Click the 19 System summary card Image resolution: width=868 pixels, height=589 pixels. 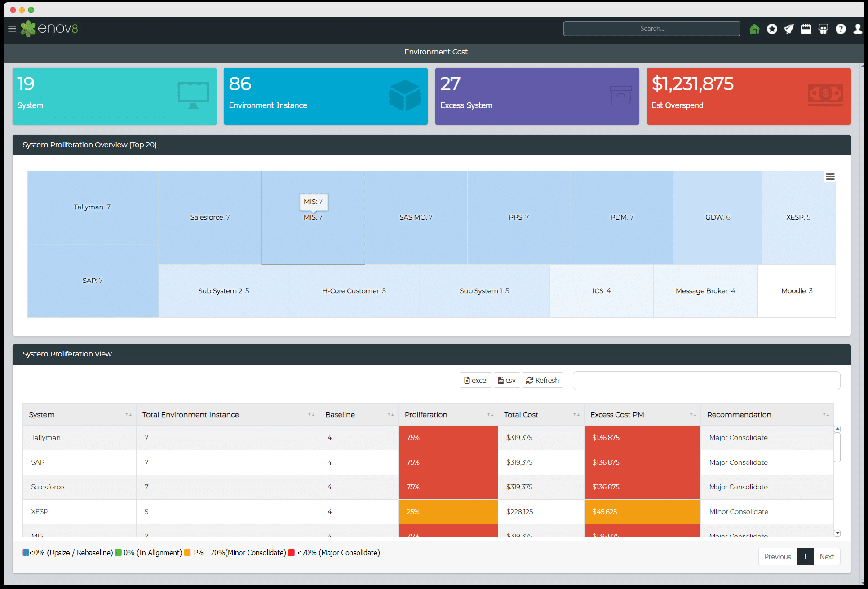pyautogui.click(x=115, y=96)
